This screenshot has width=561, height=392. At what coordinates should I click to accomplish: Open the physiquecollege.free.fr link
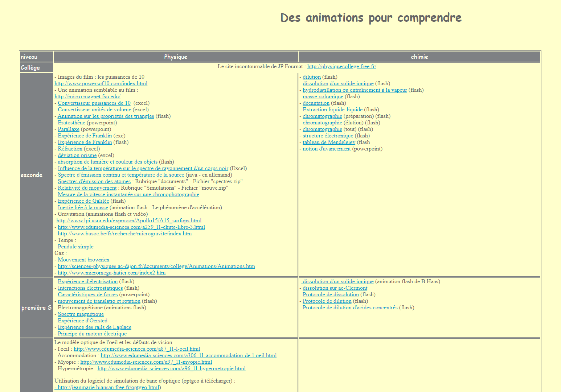[x=341, y=67]
